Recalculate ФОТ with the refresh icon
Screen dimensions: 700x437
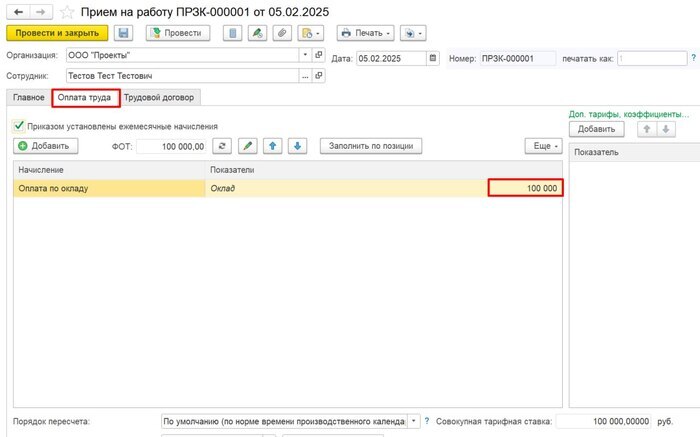pyautogui.click(x=222, y=146)
